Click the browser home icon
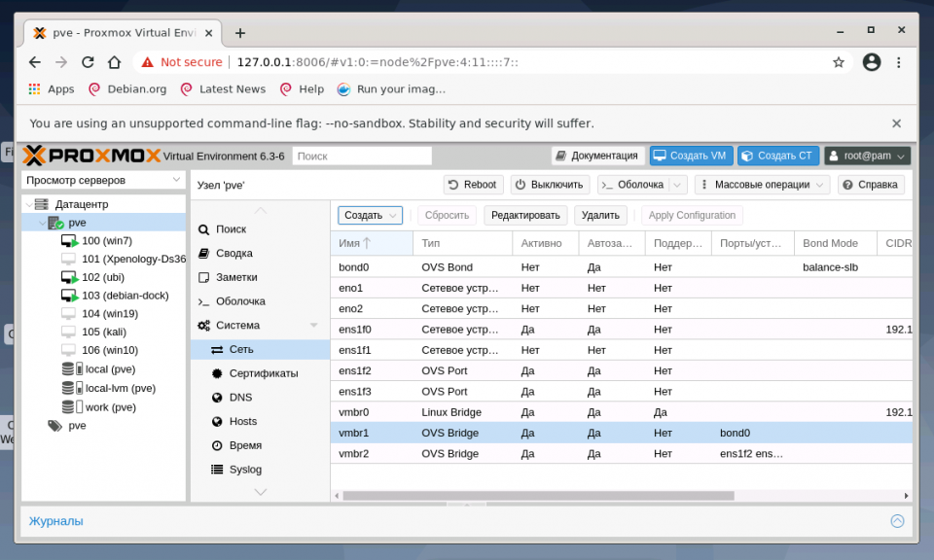Image resolution: width=934 pixels, height=560 pixels. coord(114,62)
